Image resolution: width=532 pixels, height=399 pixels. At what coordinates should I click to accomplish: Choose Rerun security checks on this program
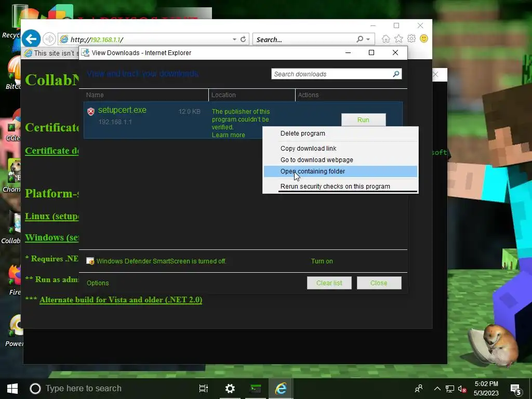coord(340,187)
